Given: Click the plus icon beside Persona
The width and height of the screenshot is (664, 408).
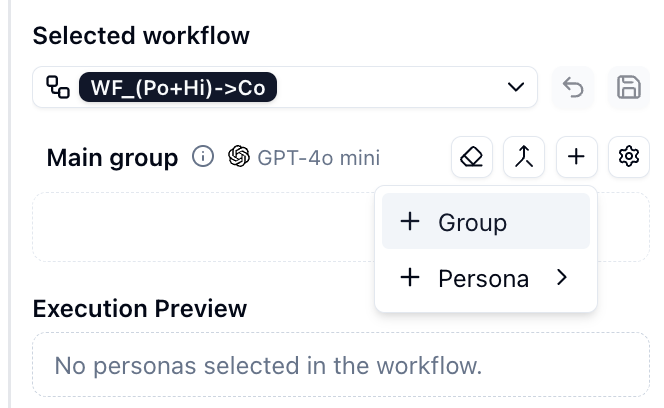Looking at the screenshot, I should point(410,278).
